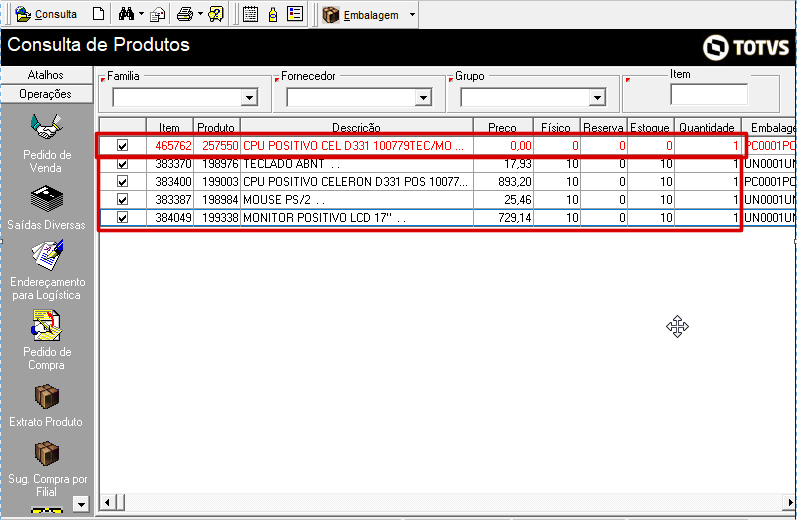
Task: Click the binoculars search icon
Action: click(126, 14)
